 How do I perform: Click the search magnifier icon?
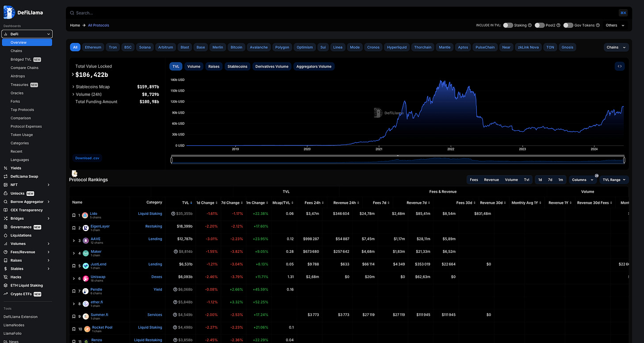[x=72, y=13]
